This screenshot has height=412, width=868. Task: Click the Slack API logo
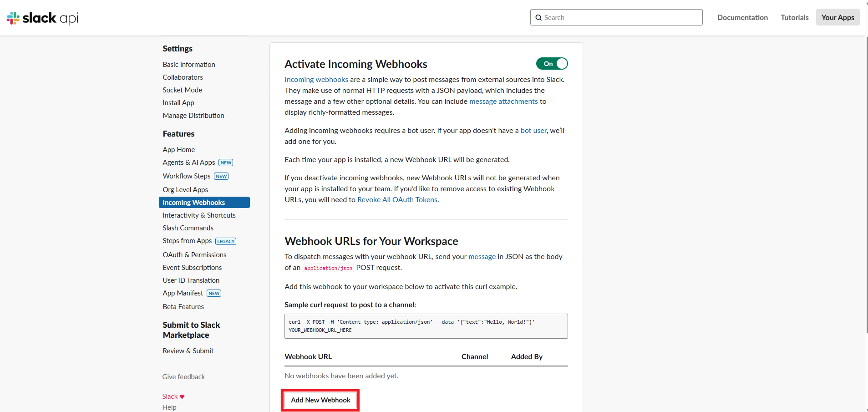coord(43,18)
